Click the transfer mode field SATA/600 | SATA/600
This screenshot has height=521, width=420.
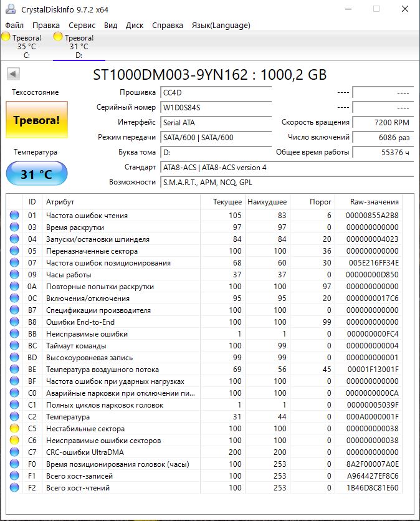coord(216,137)
